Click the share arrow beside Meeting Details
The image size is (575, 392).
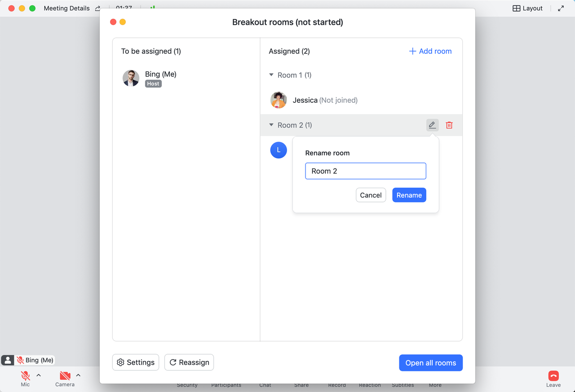[x=98, y=9]
